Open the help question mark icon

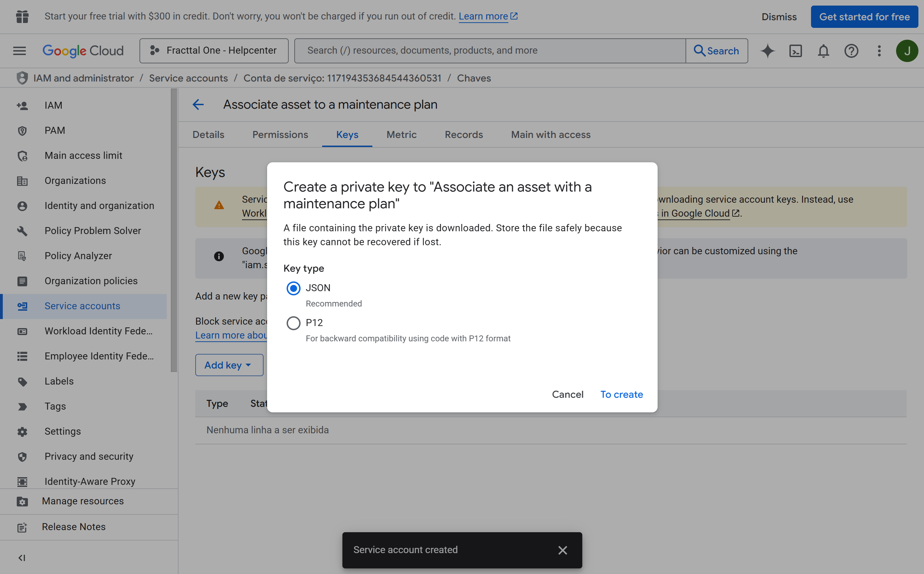851,51
